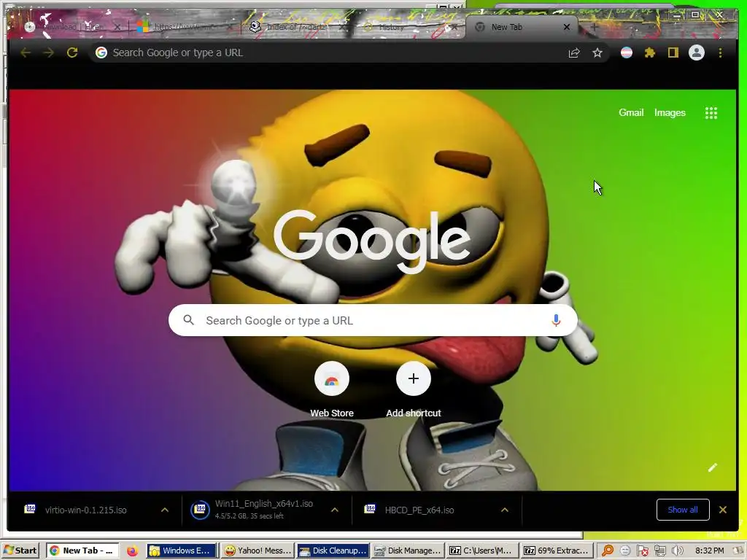Switch to the Yahoo! Messenger taskbar button

(258, 551)
